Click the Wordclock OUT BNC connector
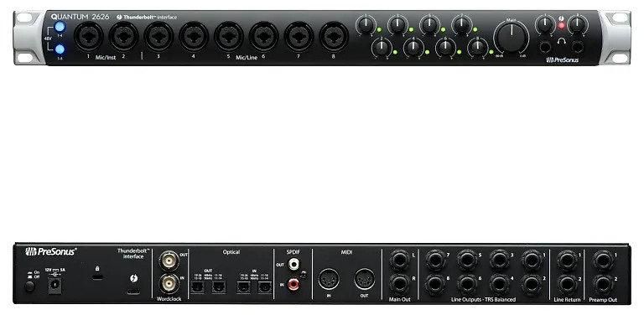 (x=169, y=260)
